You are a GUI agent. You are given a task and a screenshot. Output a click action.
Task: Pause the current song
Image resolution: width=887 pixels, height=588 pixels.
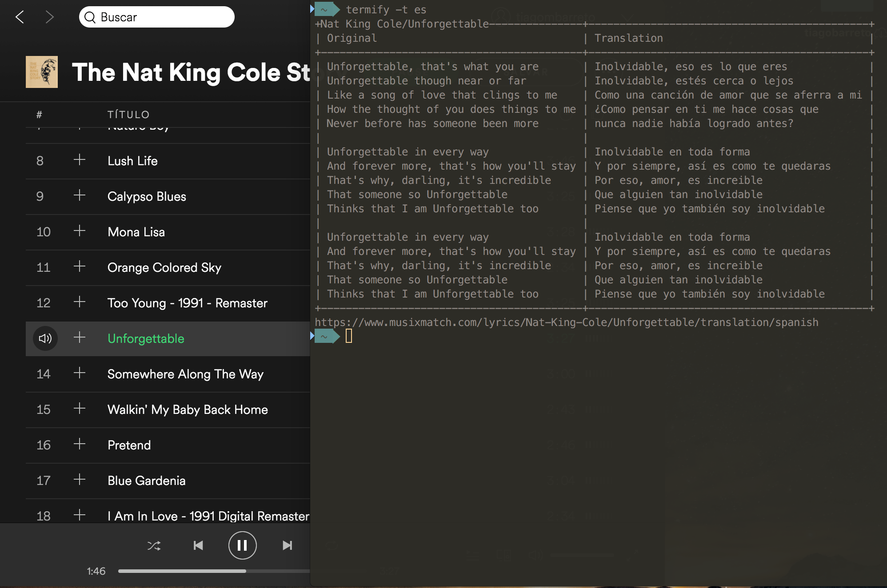[x=242, y=545]
